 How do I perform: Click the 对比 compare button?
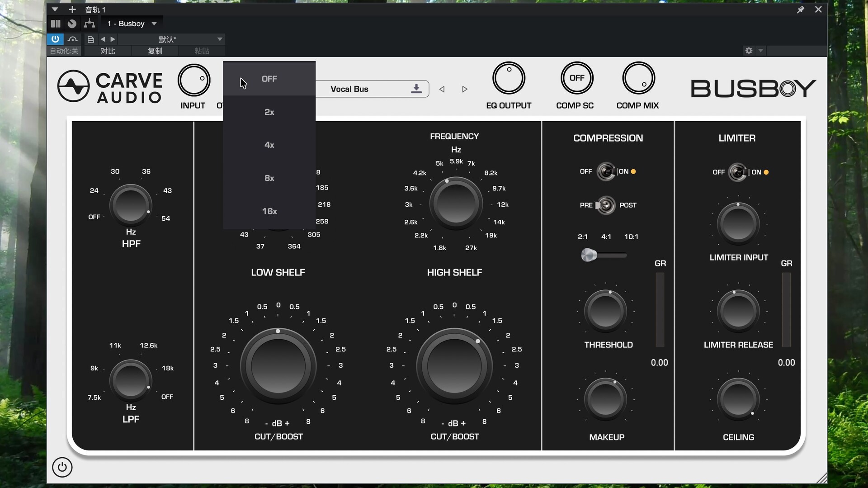point(108,51)
